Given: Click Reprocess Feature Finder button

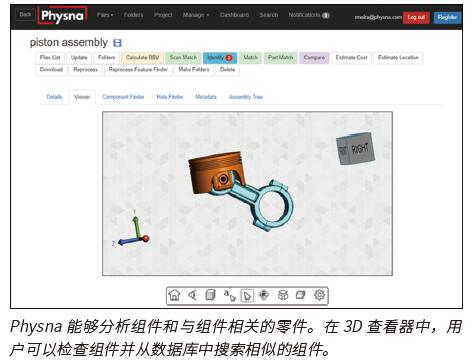Looking at the screenshot, I should (x=138, y=70).
